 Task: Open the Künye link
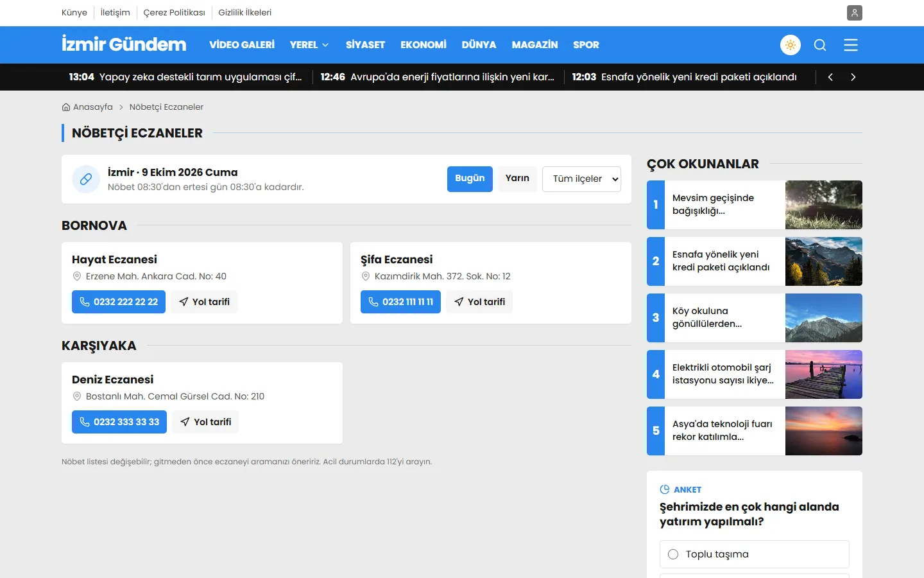[74, 13]
